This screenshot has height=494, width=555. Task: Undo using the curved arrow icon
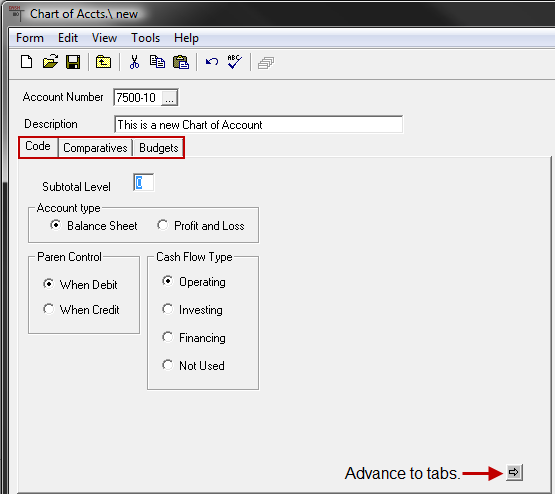pyautogui.click(x=212, y=63)
